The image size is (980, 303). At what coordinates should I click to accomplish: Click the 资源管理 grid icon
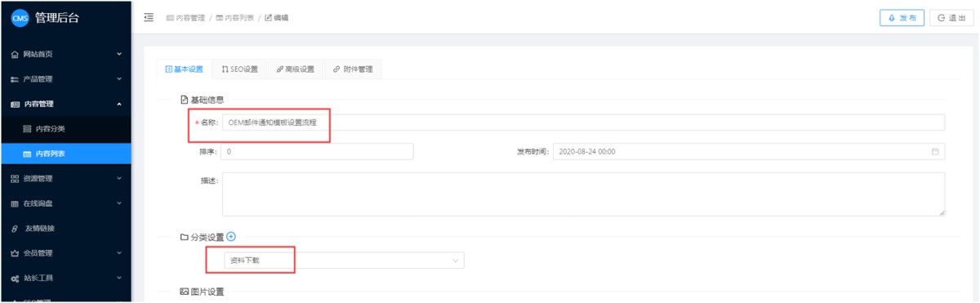point(14,178)
